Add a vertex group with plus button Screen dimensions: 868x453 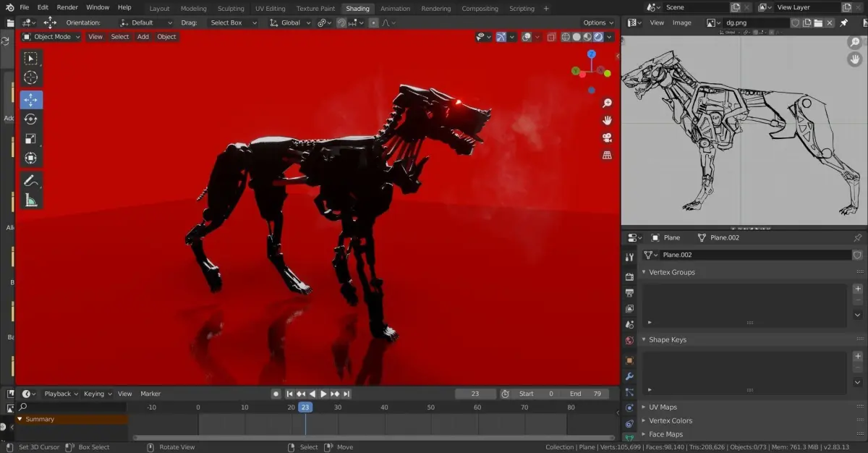pos(858,289)
